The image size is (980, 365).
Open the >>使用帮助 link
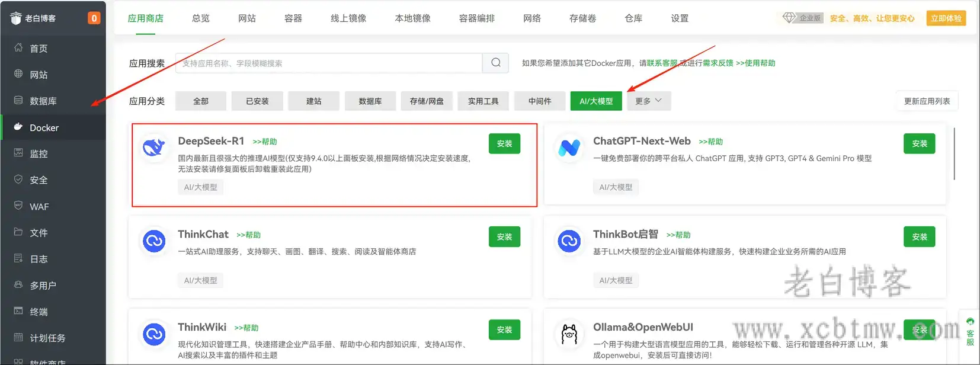(755, 63)
